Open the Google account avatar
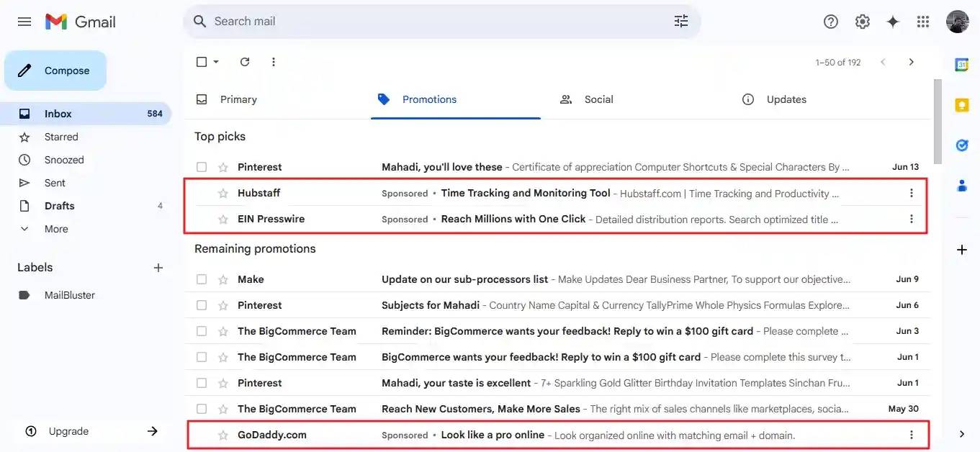This screenshot has width=980, height=452. click(x=958, y=22)
